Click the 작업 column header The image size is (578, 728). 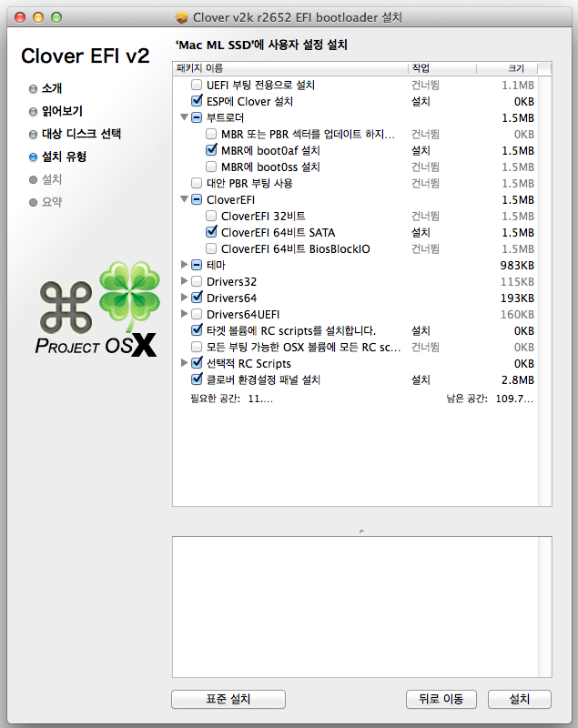click(442, 68)
